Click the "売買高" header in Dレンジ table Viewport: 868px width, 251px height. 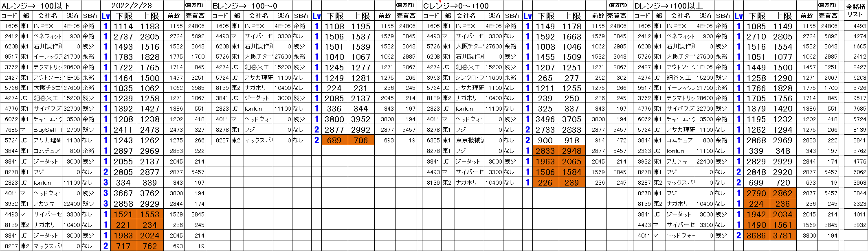pyautogui.click(x=828, y=16)
